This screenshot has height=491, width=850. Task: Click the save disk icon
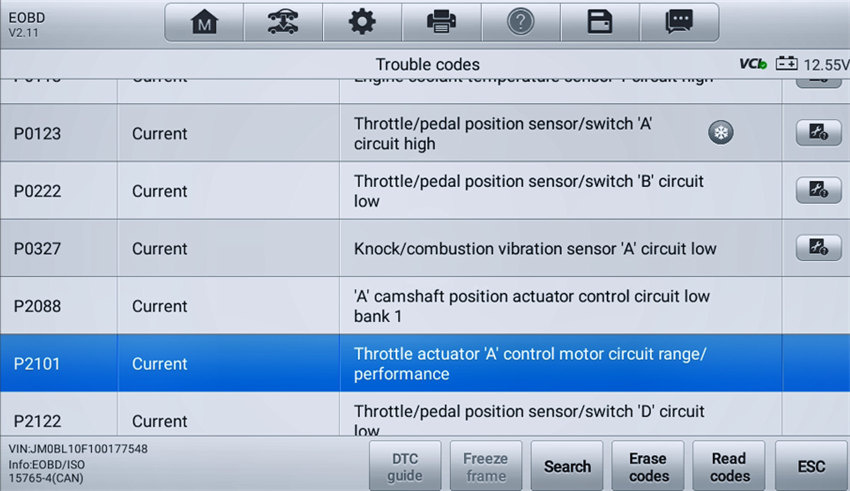click(600, 22)
